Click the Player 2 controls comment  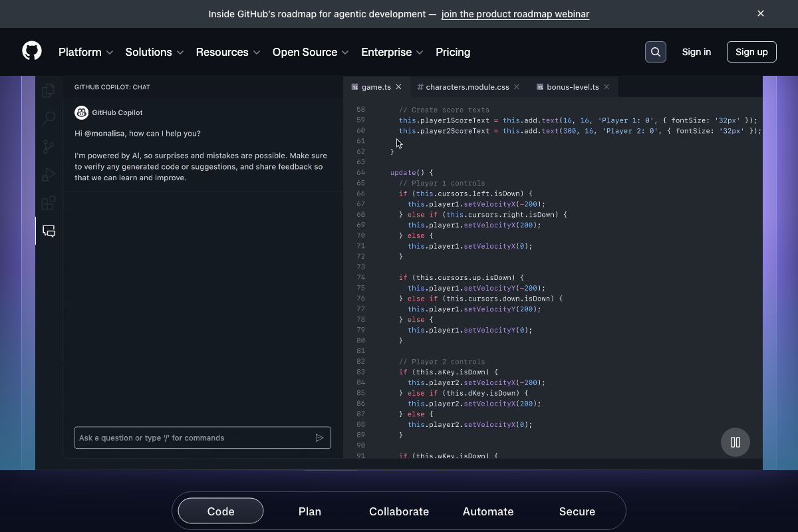click(x=442, y=362)
